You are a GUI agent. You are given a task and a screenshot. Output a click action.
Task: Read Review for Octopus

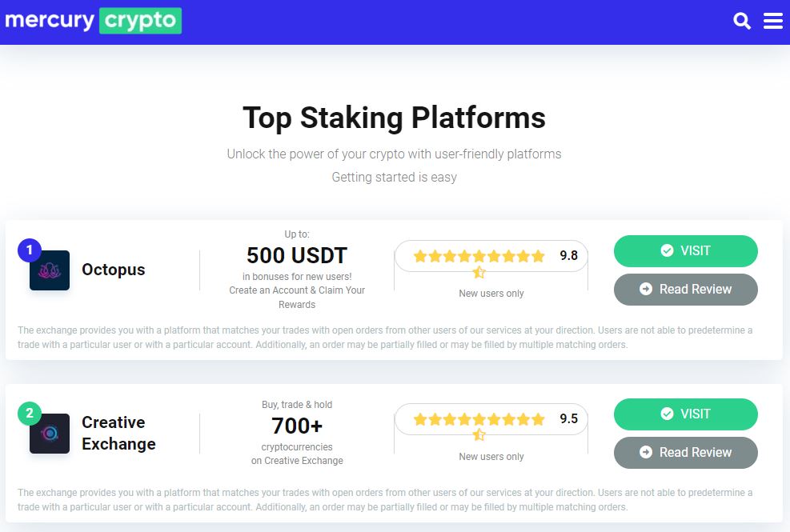coord(686,289)
